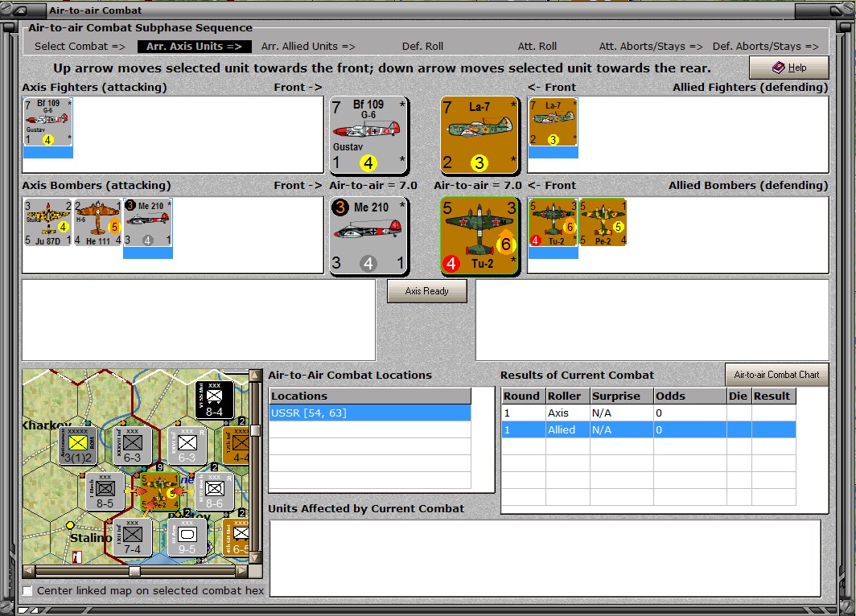856x616 pixels.
Task: Select small Tu-2 counter in Allied Bombers list
Action: point(553,223)
